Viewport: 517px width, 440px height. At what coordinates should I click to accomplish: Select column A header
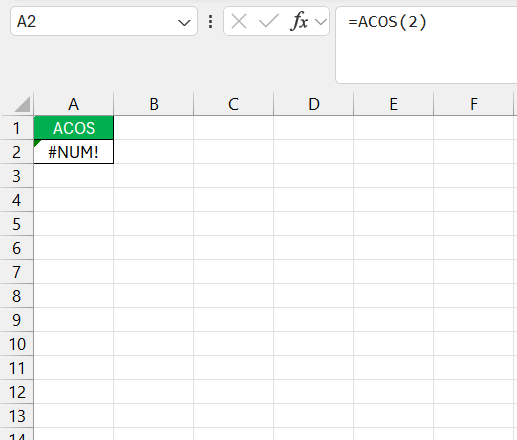74,104
